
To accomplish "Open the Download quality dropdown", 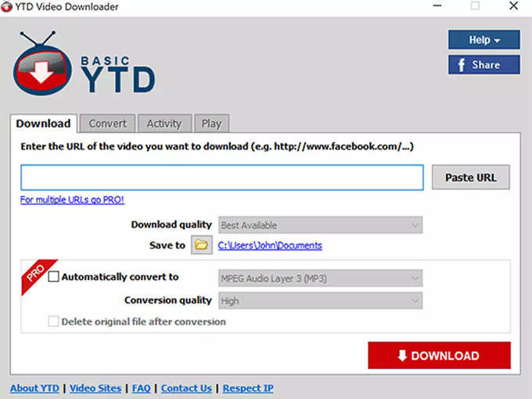I will 320,225.
